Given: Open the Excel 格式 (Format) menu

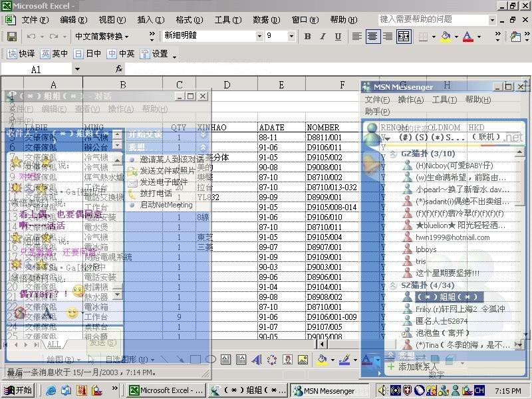Looking at the screenshot, I should [190, 20].
